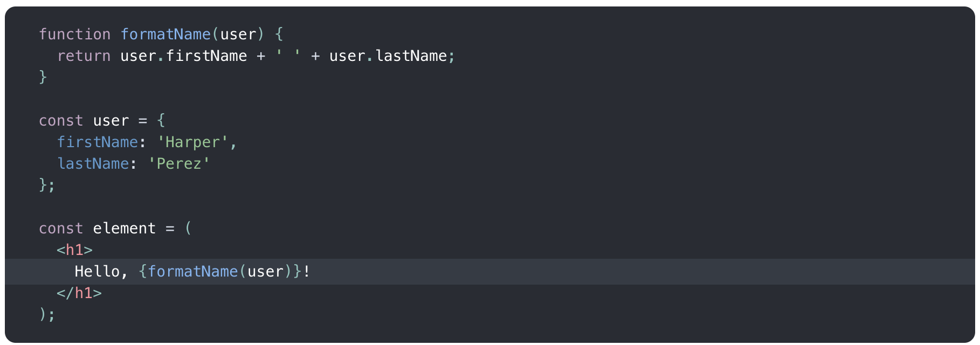The width and height of the screenshot is (980, 345).
Task: Select the 'Harper' string value
Action: pos(192,142)
